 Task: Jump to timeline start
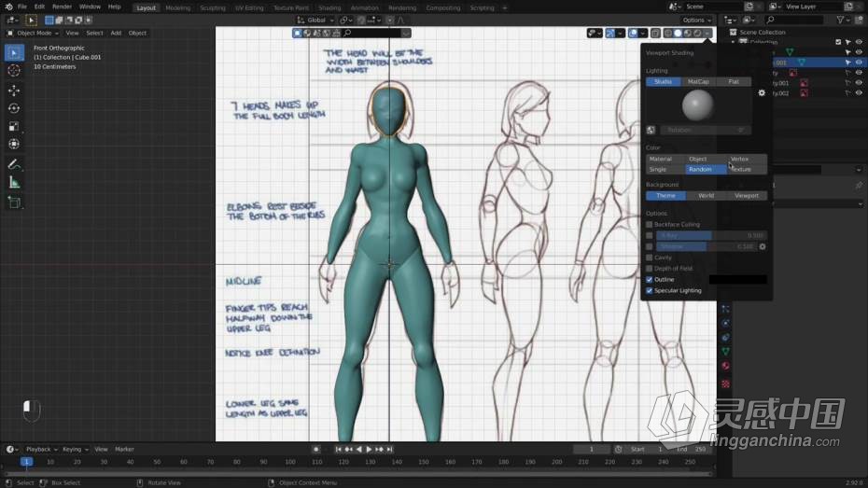(x=338, y=449)
